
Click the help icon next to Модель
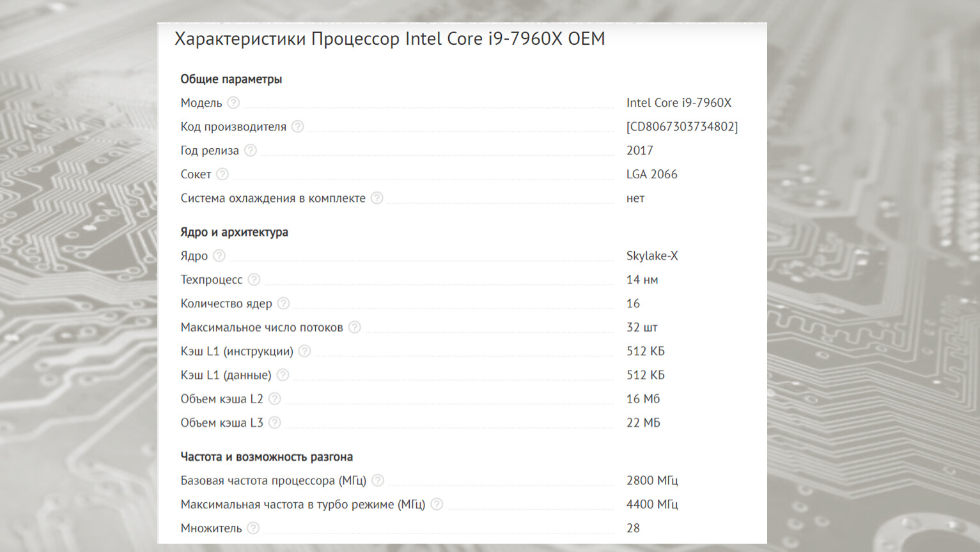(x=233, y=102)
